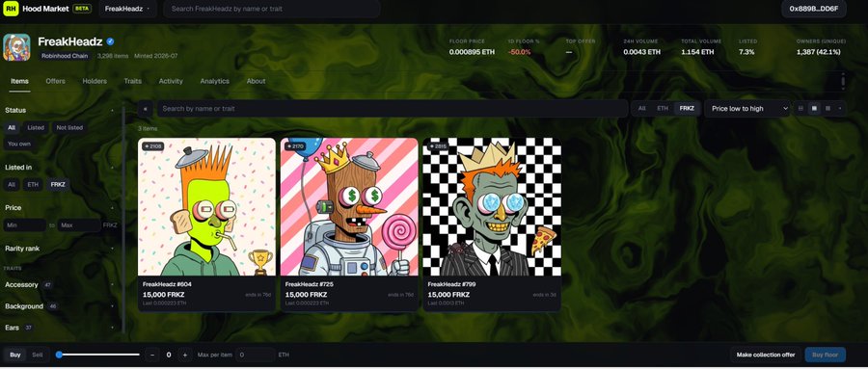Select Status filter You own

pos(19,144)
